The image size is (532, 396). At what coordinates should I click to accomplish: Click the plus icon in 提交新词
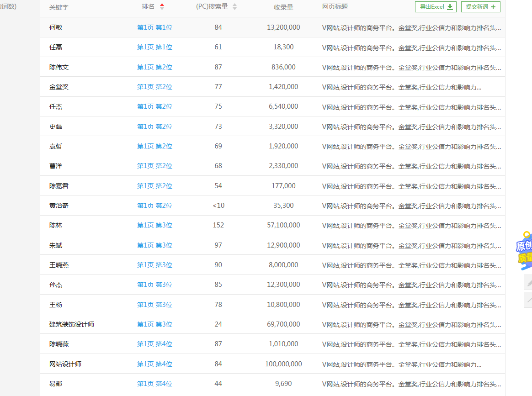pos(493,7)
